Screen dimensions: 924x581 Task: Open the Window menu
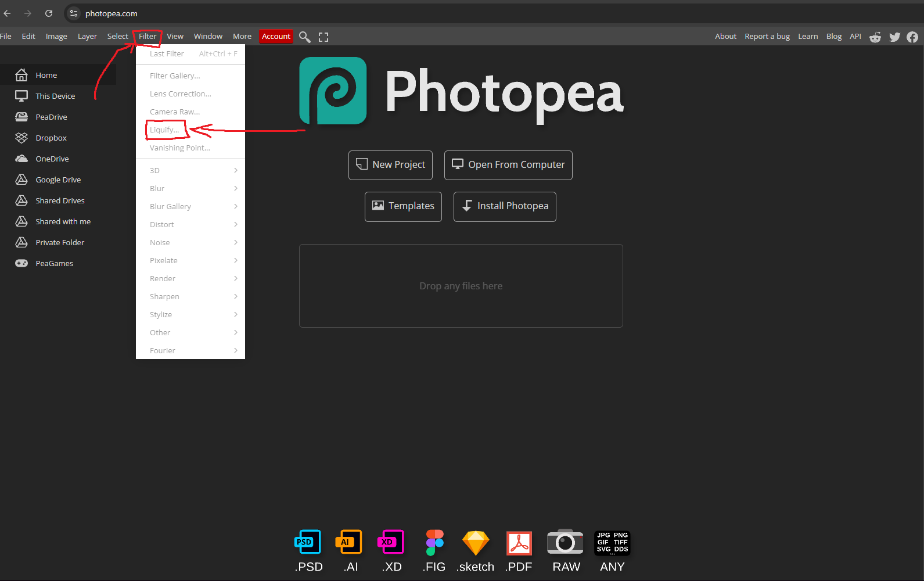[208, 36]
